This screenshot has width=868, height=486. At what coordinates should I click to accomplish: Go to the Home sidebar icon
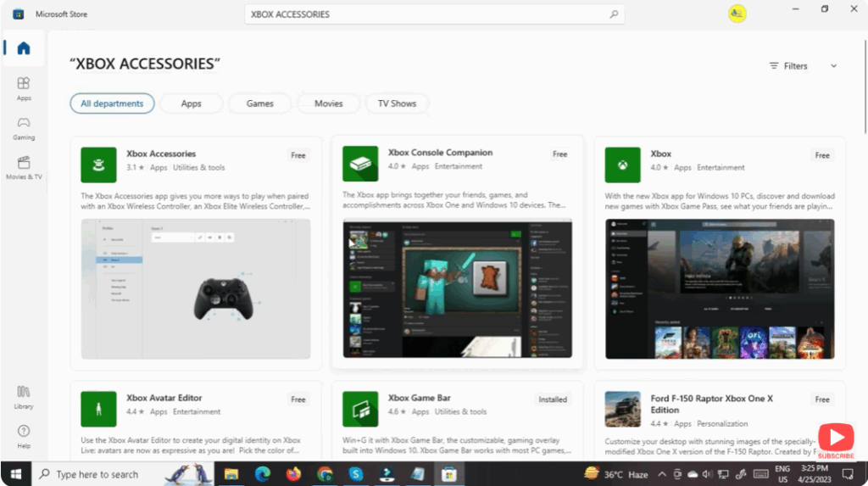pos(24,48)
